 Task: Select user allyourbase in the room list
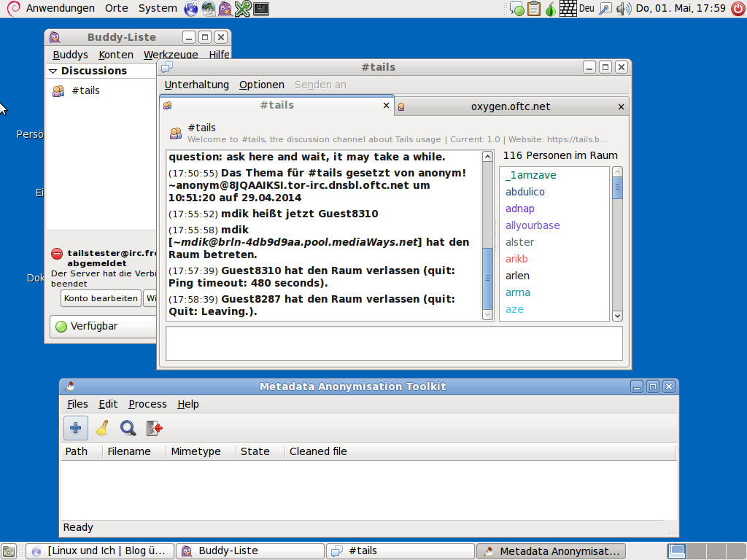pyautogui.click(x=533, y=225)
